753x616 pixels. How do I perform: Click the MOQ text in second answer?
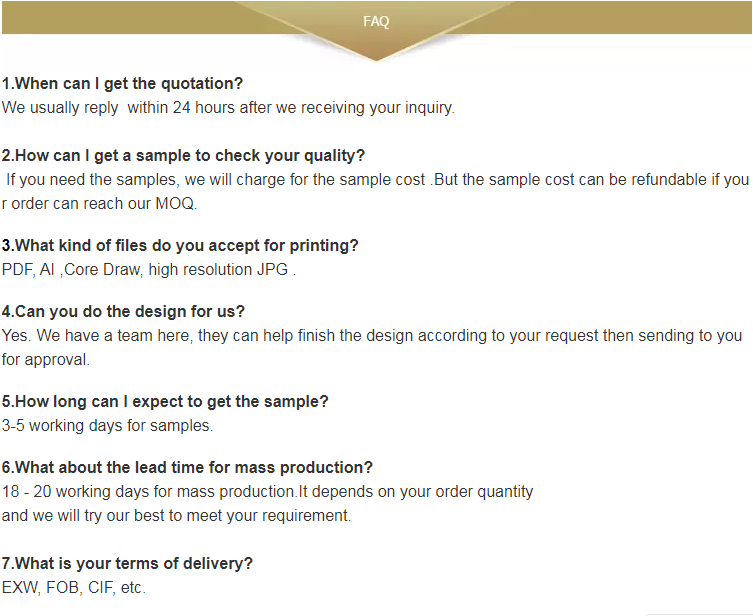tap(176, 204)
